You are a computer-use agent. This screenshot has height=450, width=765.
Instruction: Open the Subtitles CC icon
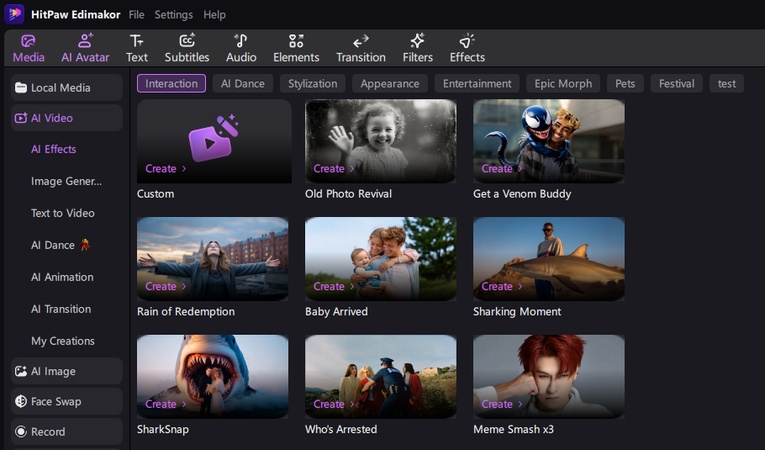coord(187,41)
